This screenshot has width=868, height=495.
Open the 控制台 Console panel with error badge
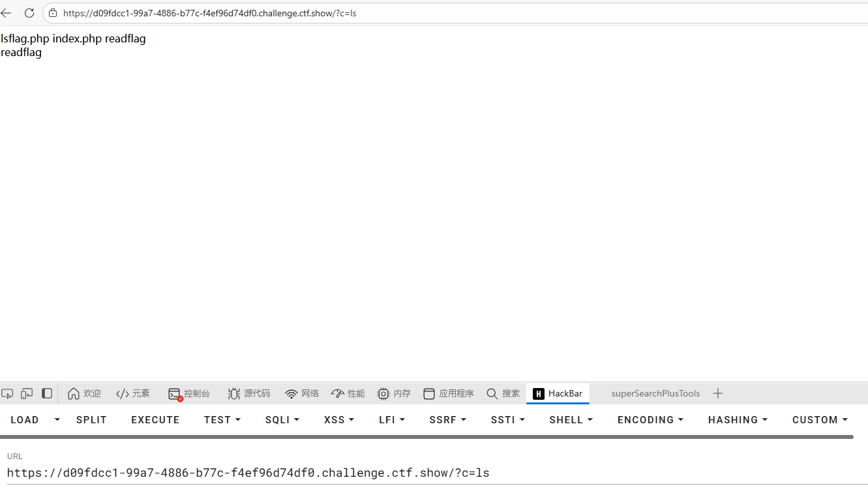click(188, 393)
